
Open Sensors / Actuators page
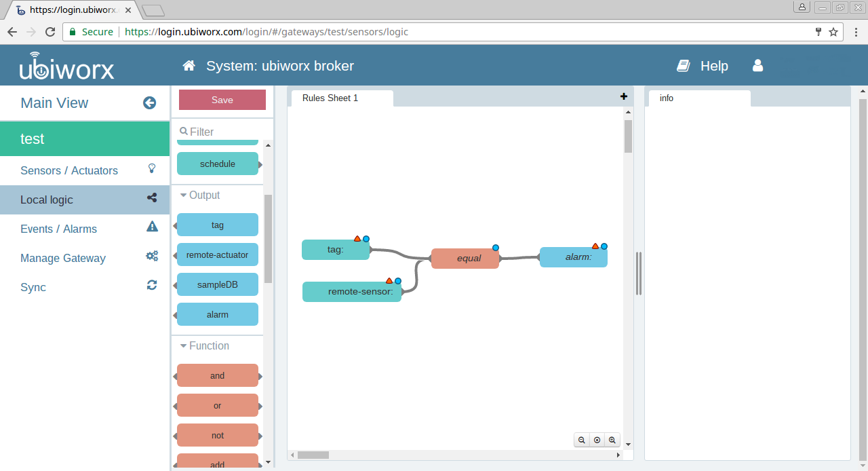point(69,170)
